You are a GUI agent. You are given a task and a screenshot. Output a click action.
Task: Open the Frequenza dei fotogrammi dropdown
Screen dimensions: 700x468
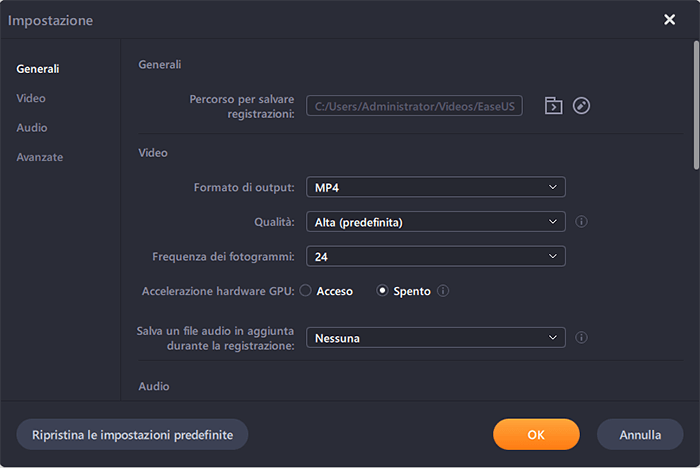click(436, 256)
